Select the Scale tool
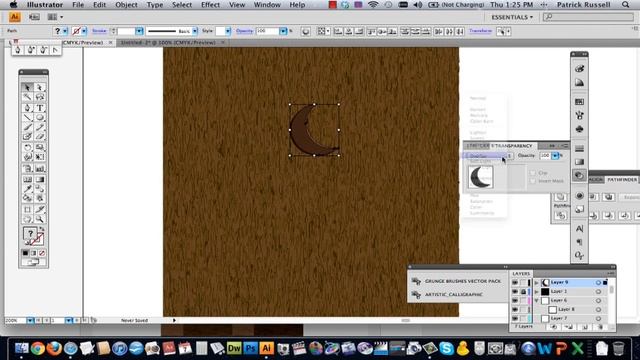The image size is (640, 360). [40, 147]
